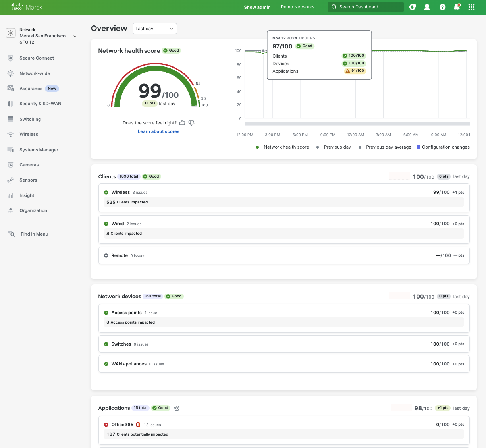The width and height of the screenshot is (486, 448).
Task: Select Demo Networks in the top menu
Action: [x=297, y=7]
